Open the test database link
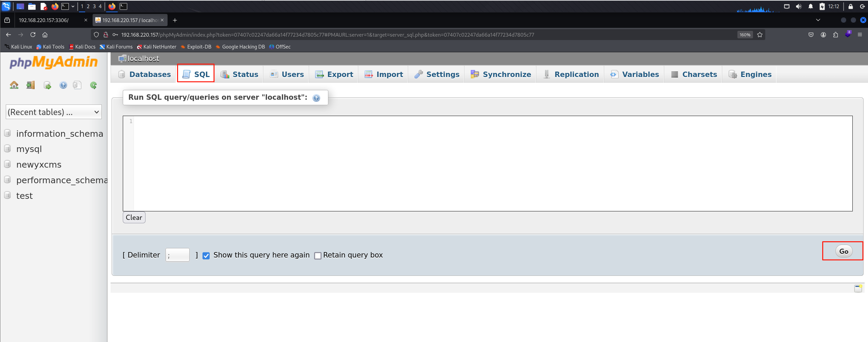This screenshot has width=868, height=342. 24,196
